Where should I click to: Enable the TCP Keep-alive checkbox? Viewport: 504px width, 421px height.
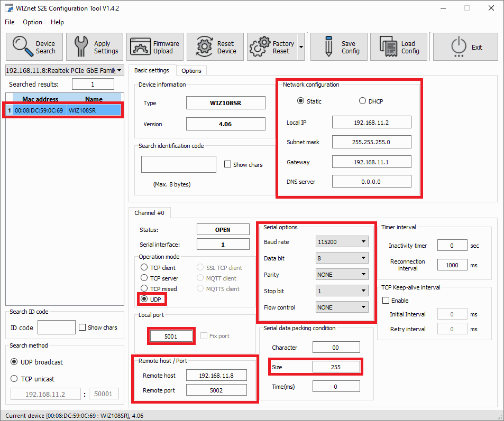(386, 301)
